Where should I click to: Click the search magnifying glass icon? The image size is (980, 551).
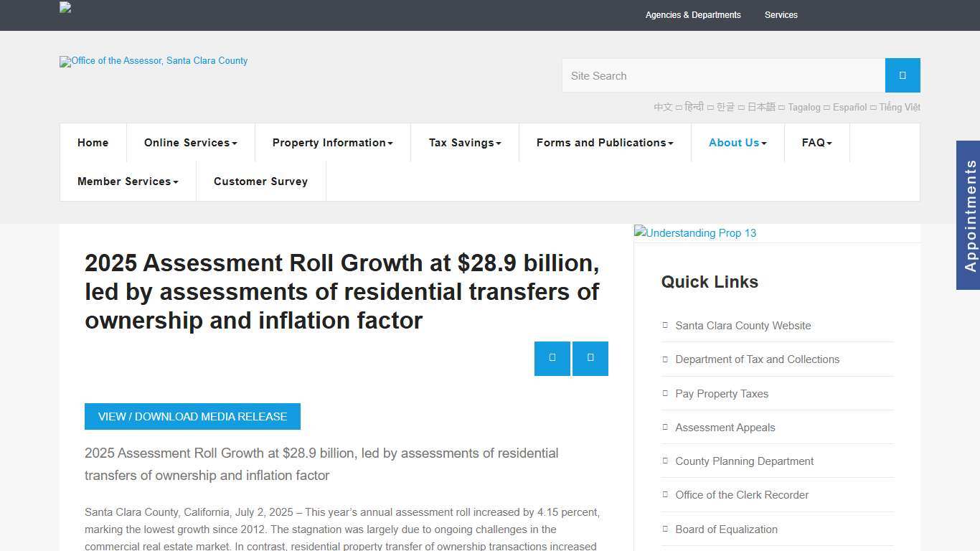(x=902, y=75)
